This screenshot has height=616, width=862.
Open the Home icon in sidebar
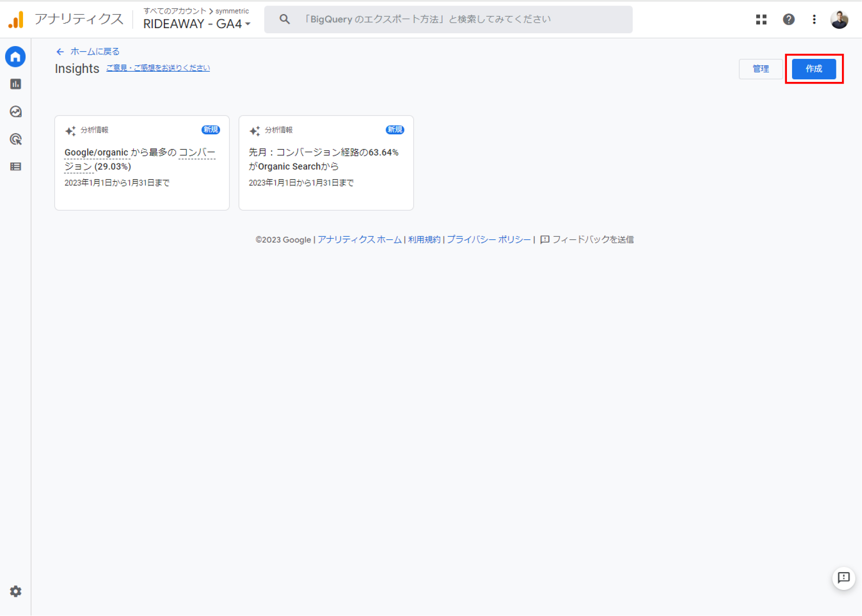click(x=15, y=57)
